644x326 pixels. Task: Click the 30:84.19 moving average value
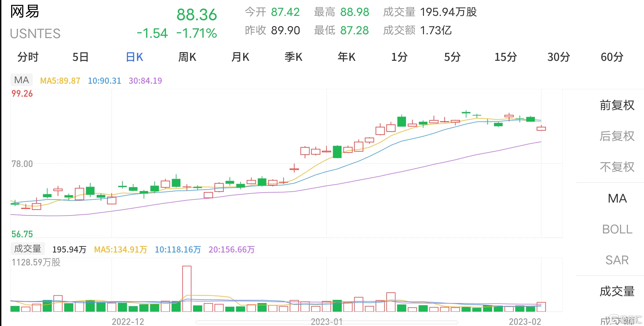[x=145, y=81]
